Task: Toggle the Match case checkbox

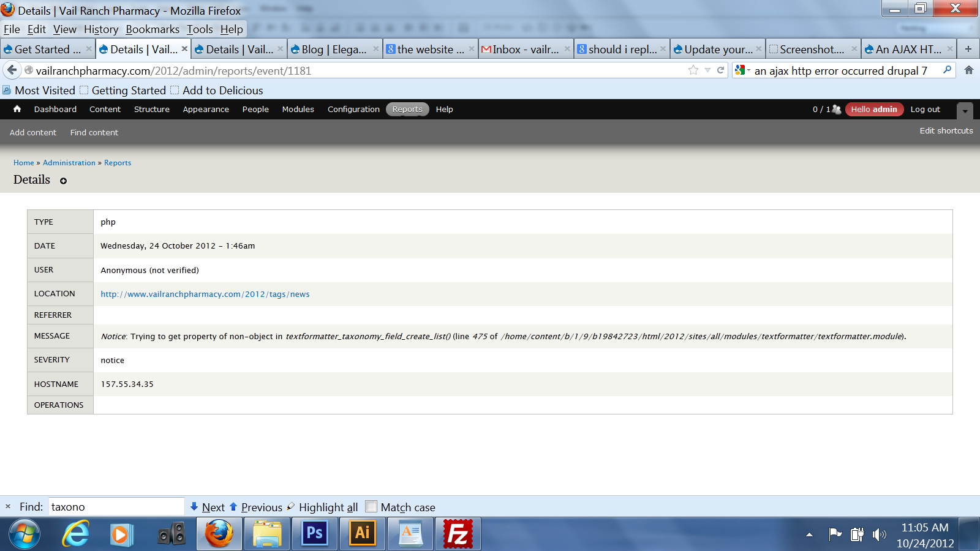Action: click(x=371, y=506)
